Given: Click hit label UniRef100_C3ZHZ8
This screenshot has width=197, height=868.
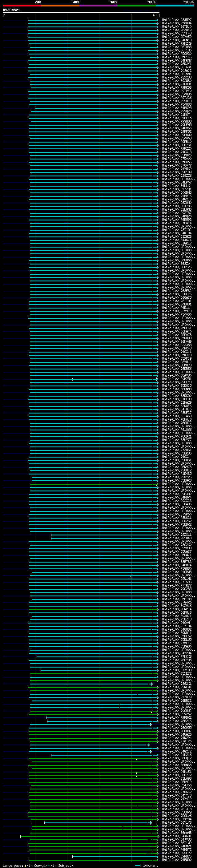Looking at the screenshot, I should click(x=177, y=237).
